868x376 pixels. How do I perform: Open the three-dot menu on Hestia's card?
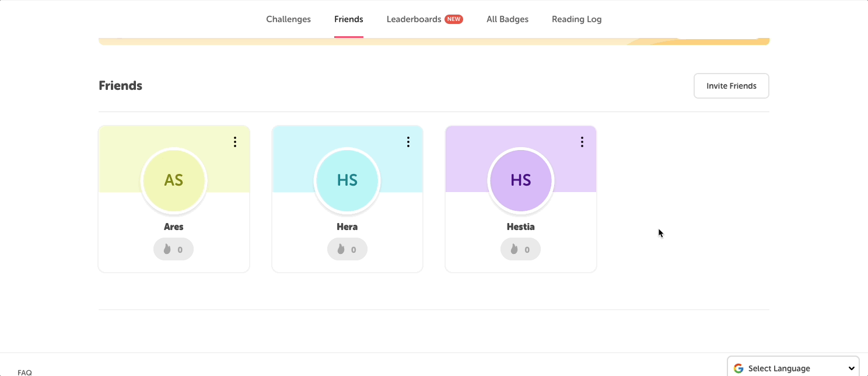(582, 141)
